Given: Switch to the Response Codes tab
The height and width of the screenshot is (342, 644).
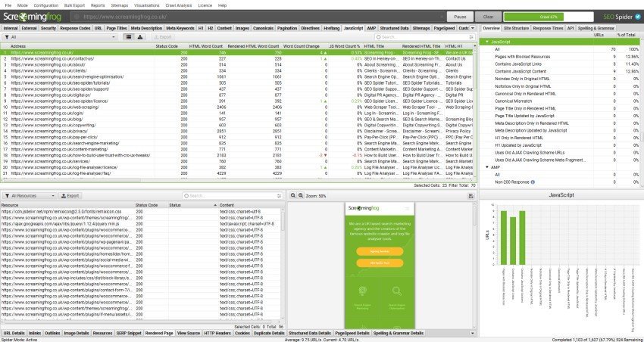Looking at the screenshot, I should 76,27.
